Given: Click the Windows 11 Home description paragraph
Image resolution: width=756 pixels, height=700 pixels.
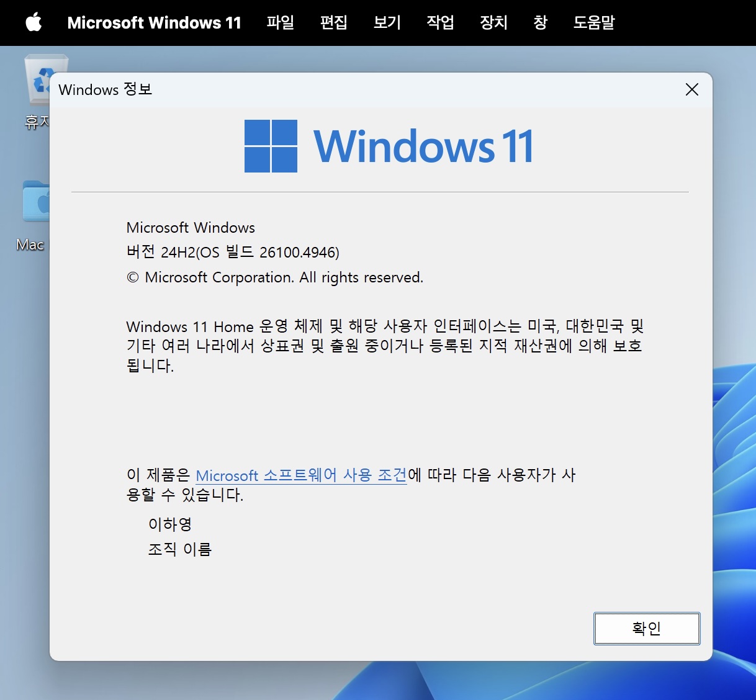Looking at the screenshot, I should point(385,346).
